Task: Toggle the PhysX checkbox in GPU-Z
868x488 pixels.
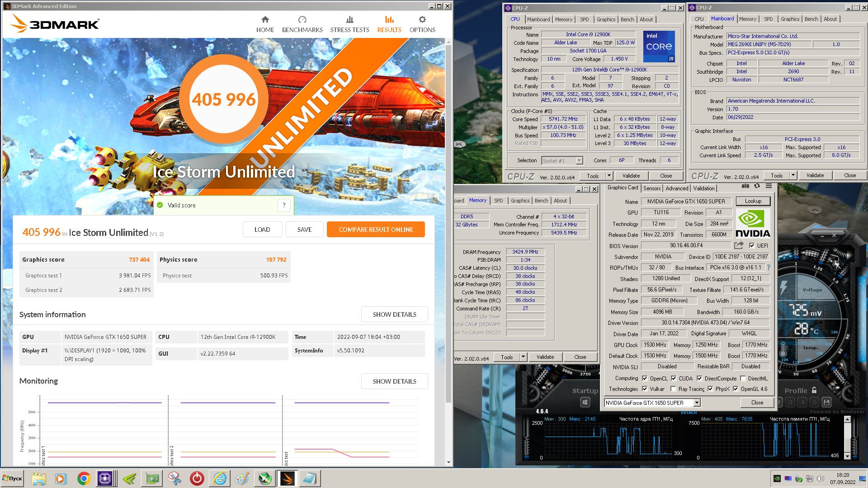Action: pyautogui.click(x=710, y=389)
